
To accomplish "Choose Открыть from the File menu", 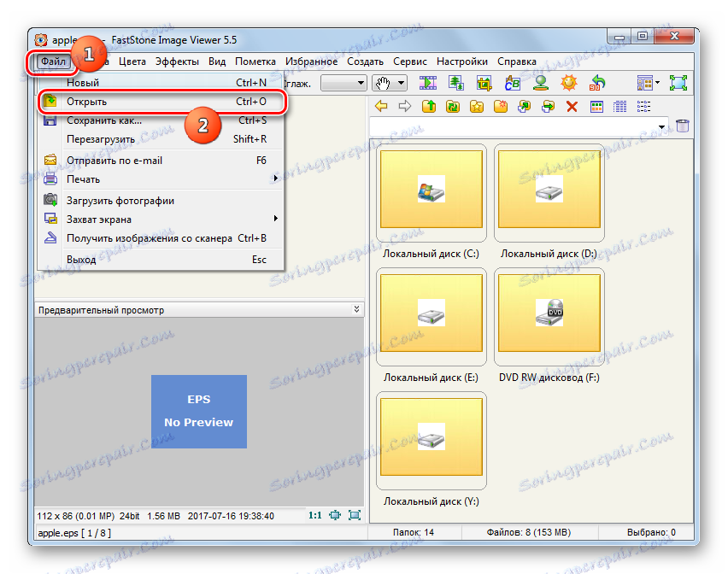I will pos(161,102).
